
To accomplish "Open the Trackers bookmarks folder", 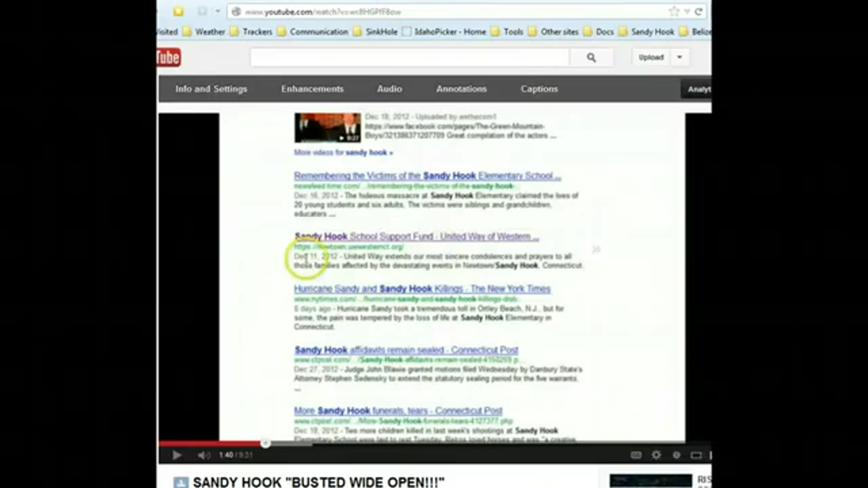I will (251, 32).
